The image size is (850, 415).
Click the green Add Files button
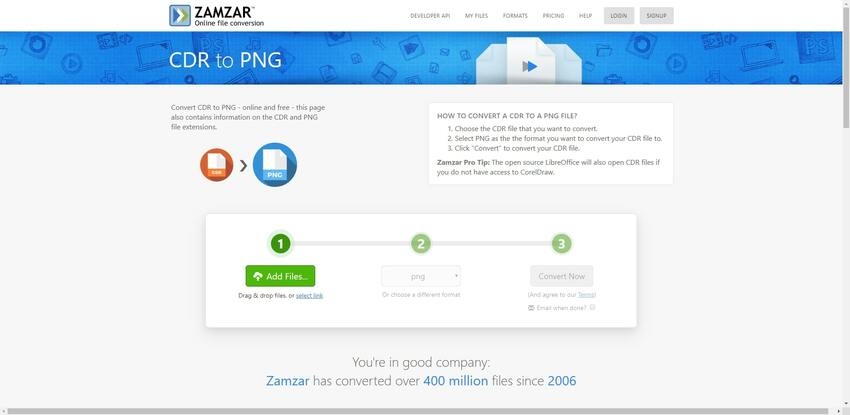pos(280,276)
